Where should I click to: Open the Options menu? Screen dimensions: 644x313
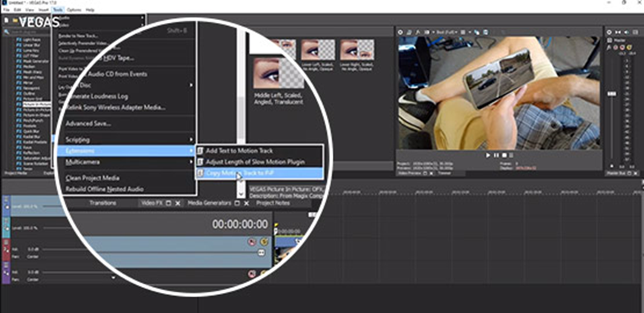[74, 9]
